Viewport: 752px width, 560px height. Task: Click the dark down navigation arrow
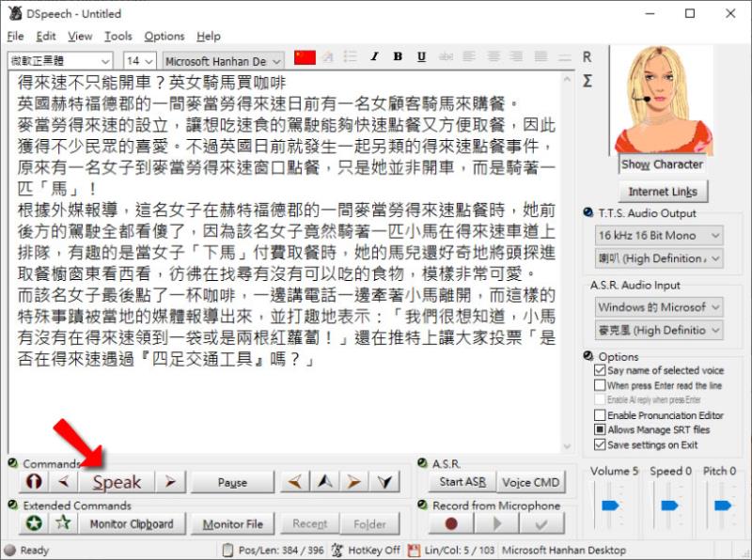click(x=384, y=481)
